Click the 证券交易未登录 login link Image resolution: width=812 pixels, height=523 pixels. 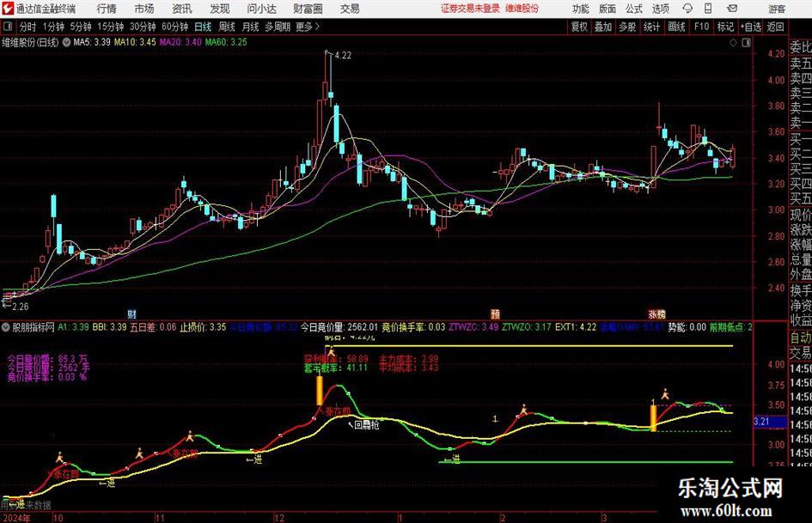pos(470,9)
